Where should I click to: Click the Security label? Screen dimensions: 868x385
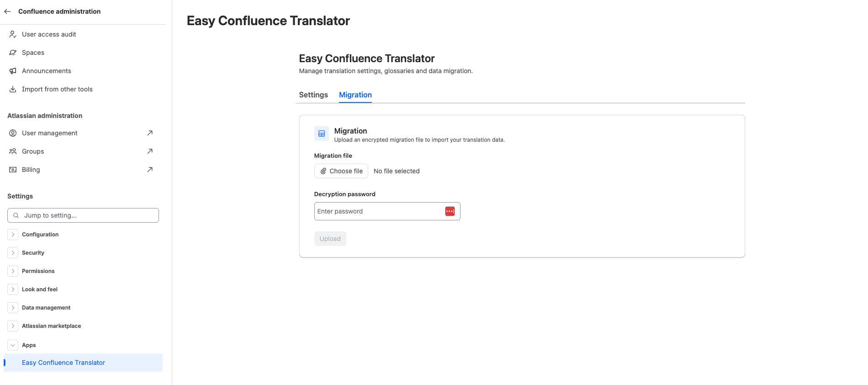(33, 253)
